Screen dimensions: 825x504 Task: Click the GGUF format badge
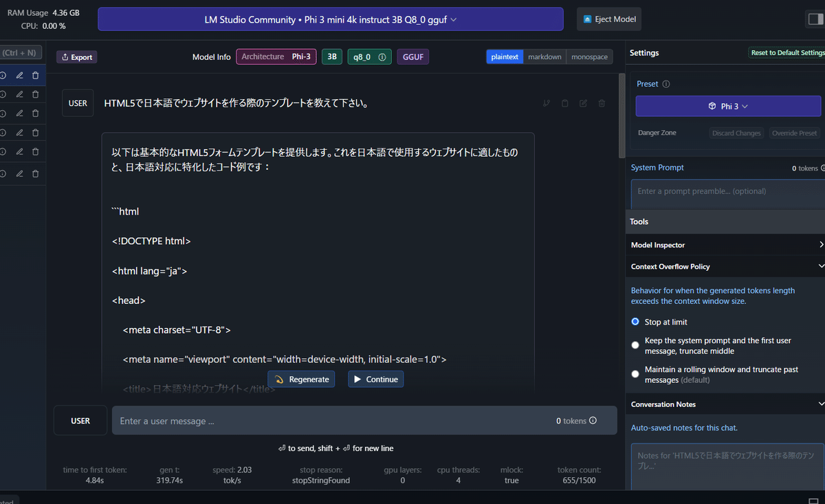pyautogui.click(x=413, y=57)
